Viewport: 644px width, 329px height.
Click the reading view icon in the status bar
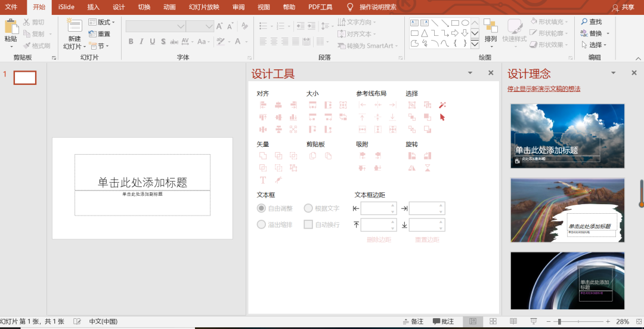tap(513, 321)
